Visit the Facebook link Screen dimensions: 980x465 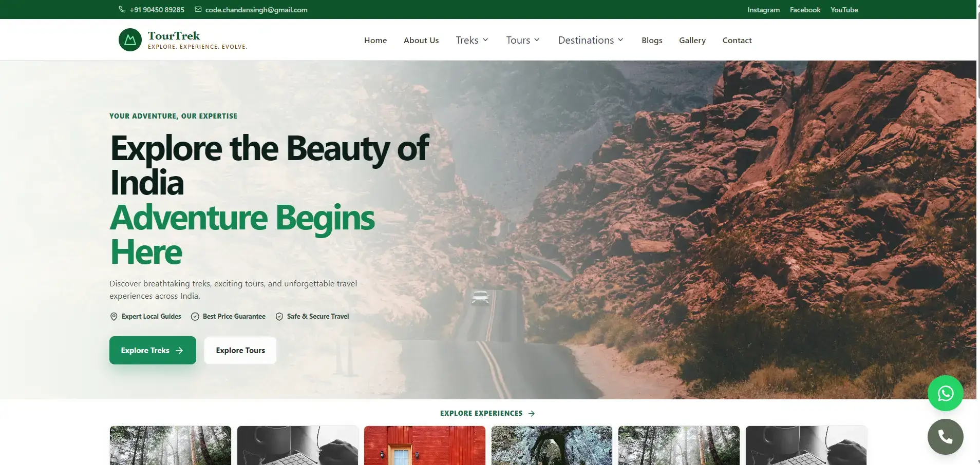point(805,10)
